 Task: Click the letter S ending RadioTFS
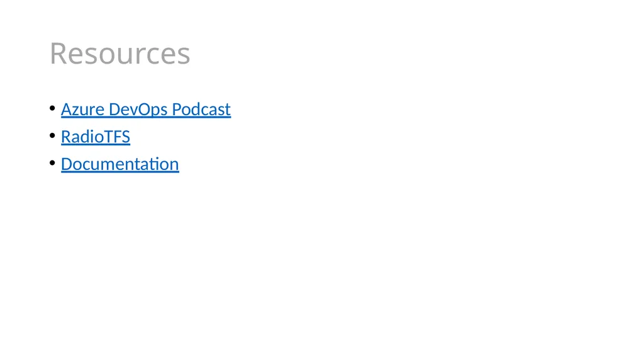126,137
